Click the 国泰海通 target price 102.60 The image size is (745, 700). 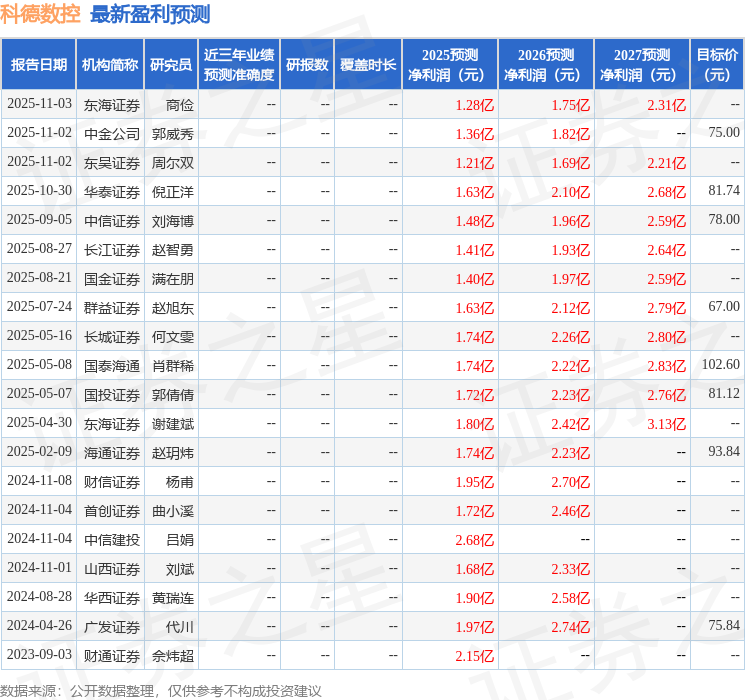[720, 365]
